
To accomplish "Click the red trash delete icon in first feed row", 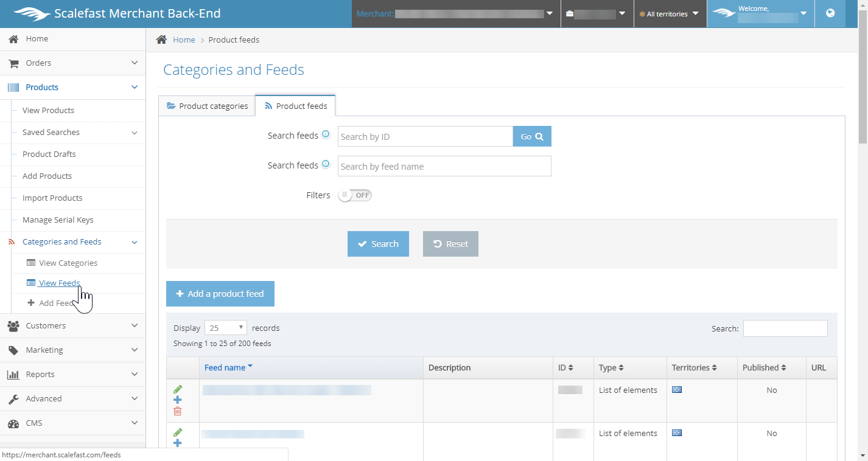I will tap(178, 411).
